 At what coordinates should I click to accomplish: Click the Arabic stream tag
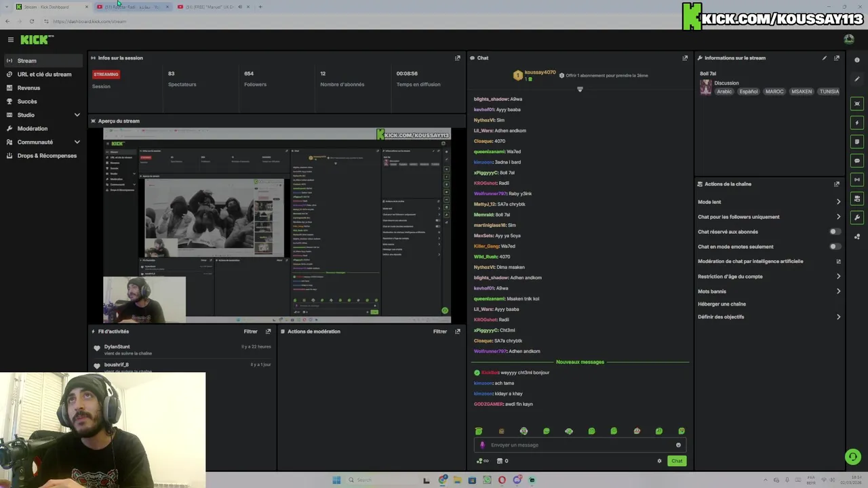pyautogui.click(x=724, y=91)
